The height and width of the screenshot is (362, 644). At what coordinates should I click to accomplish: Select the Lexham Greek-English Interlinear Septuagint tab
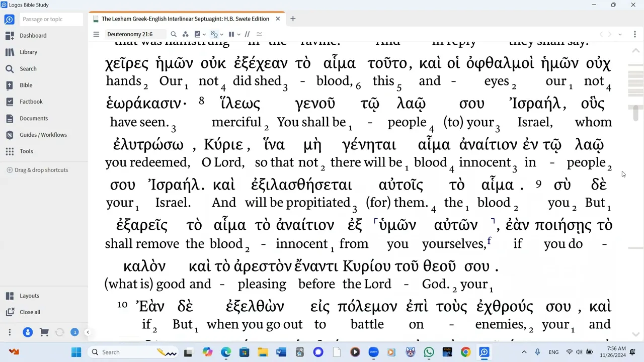click(185, 19)
